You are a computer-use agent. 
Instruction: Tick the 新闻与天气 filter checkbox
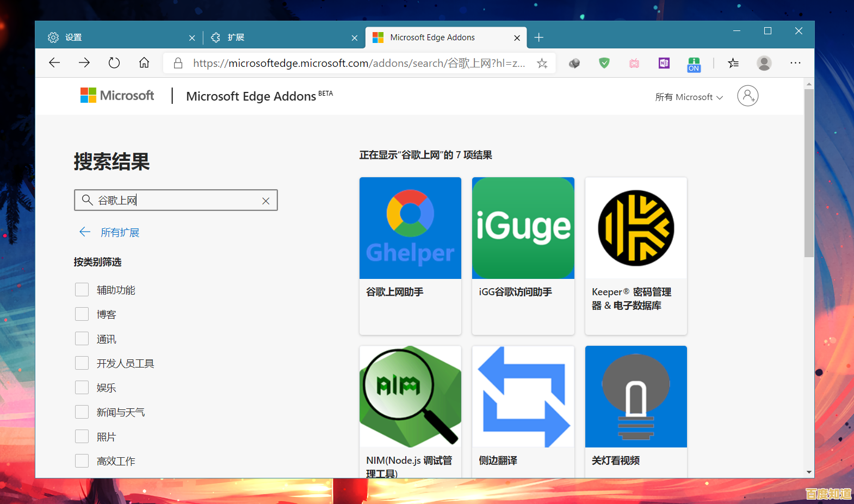coord(82,412)
